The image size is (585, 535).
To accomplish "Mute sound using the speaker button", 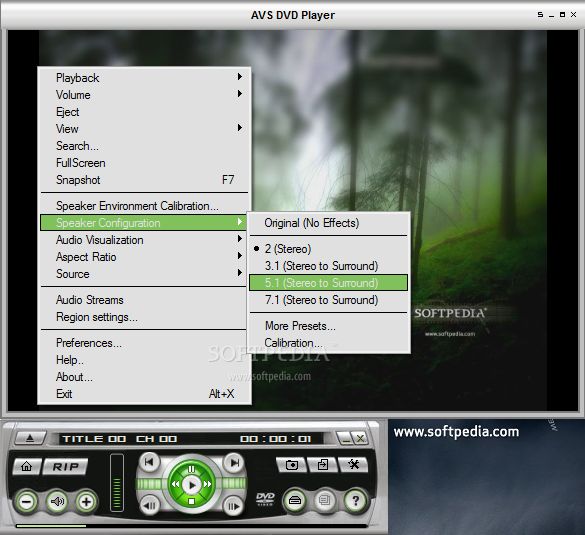I will click(x=57, y=502).
